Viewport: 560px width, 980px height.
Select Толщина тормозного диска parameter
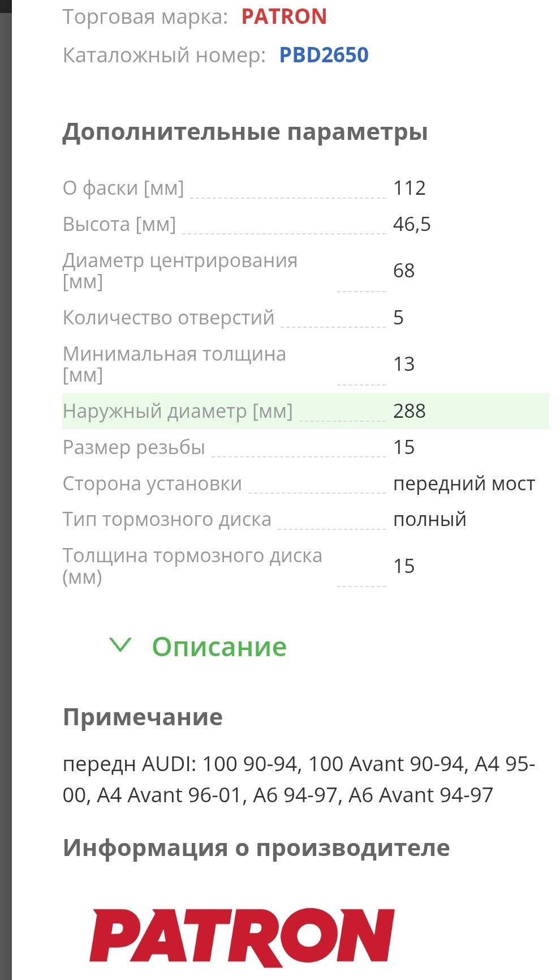(305, 566)
